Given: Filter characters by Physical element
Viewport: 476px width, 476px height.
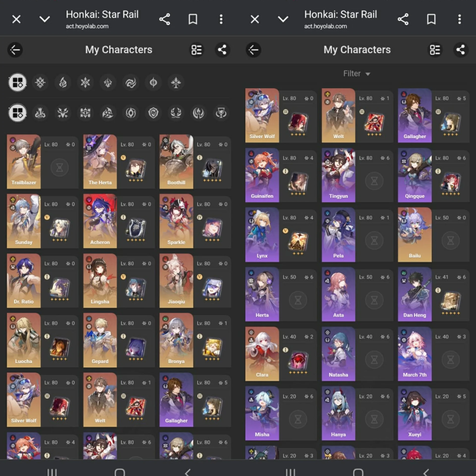Looking at the screenshot, I should click(x=40, y=82).
